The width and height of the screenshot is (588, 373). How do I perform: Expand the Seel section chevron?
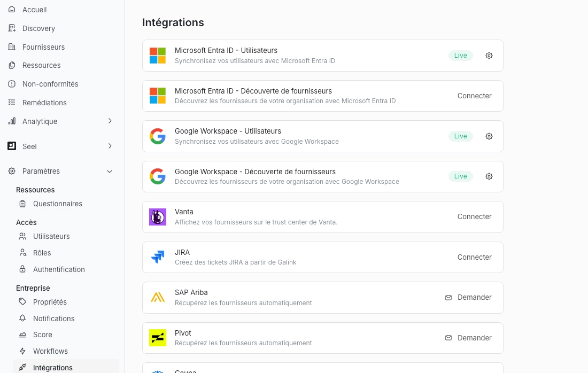(110, 146)
